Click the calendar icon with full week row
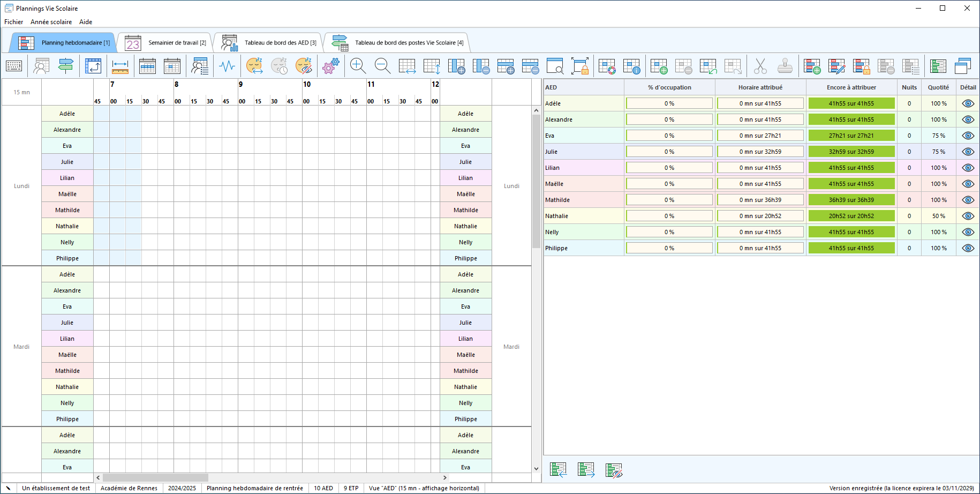 147,66
